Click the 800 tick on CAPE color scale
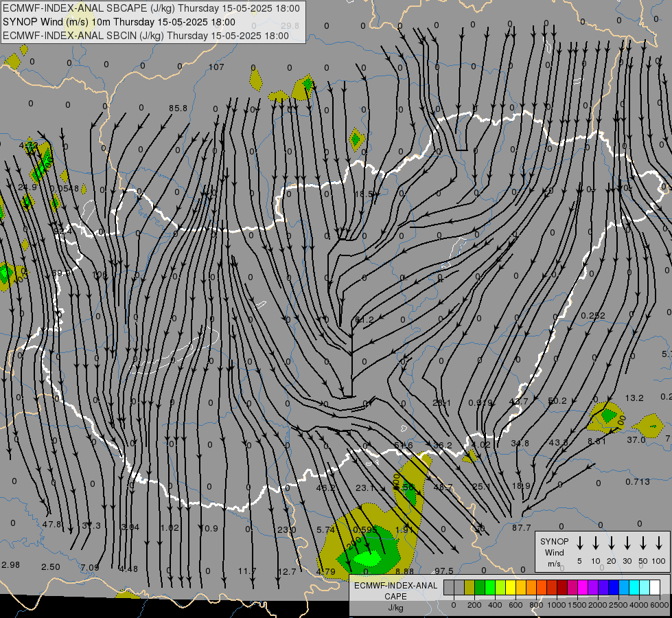The height and width of the screenshot is (618, 672). 536,605
